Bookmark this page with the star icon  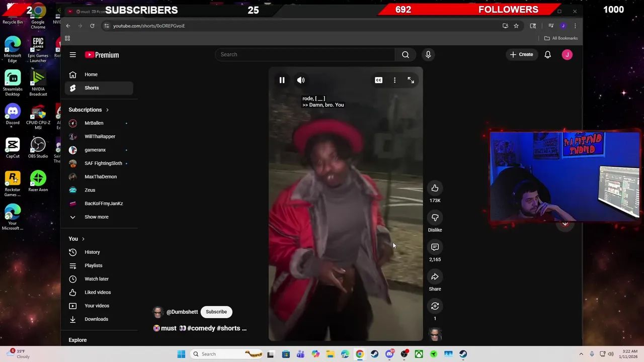516,26
